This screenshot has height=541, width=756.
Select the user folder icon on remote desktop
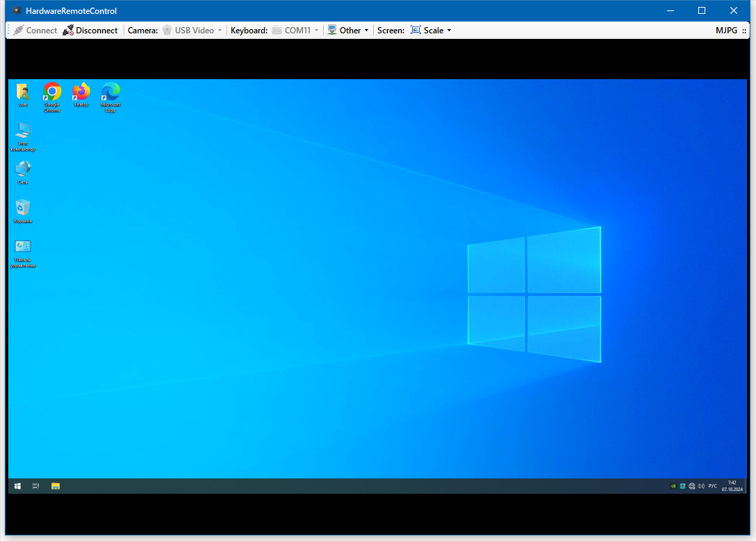[23, 95]
